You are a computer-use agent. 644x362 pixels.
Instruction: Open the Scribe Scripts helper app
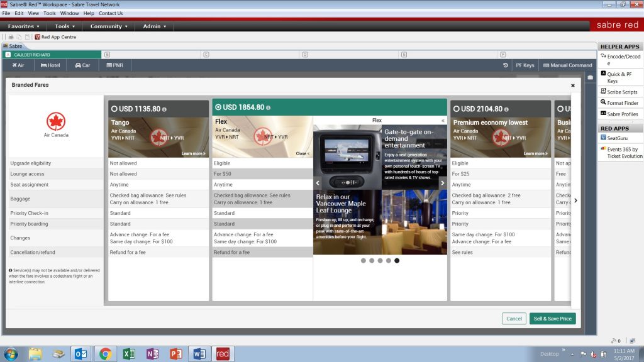(621, 92)
